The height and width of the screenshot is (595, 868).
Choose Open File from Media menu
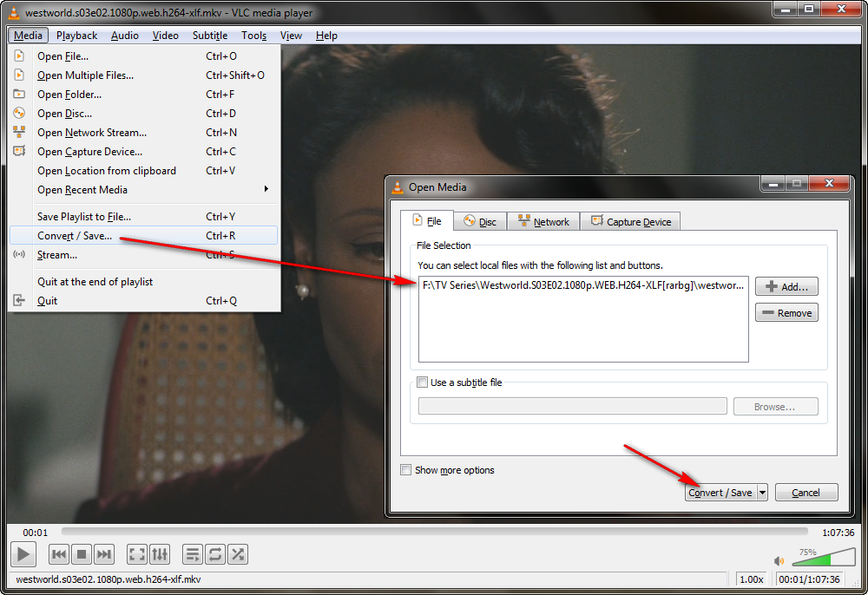tap(143, 56)
